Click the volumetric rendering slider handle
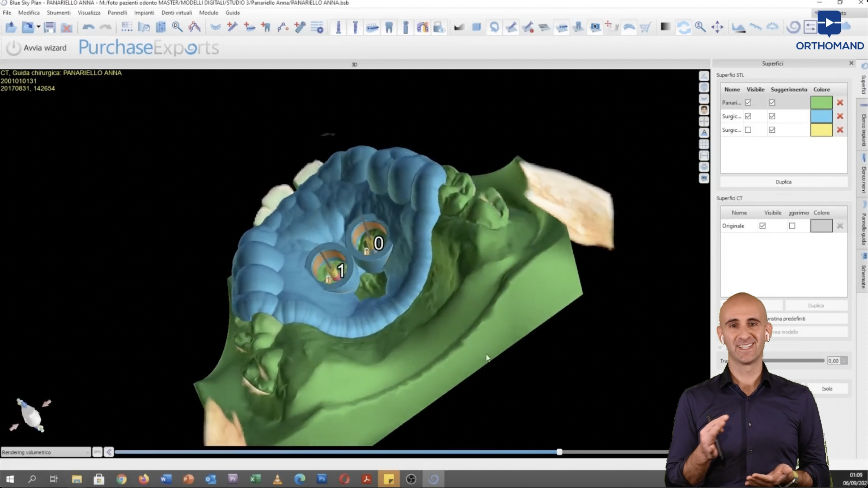Viewport: 868px width, 488px height. (559, 452)
